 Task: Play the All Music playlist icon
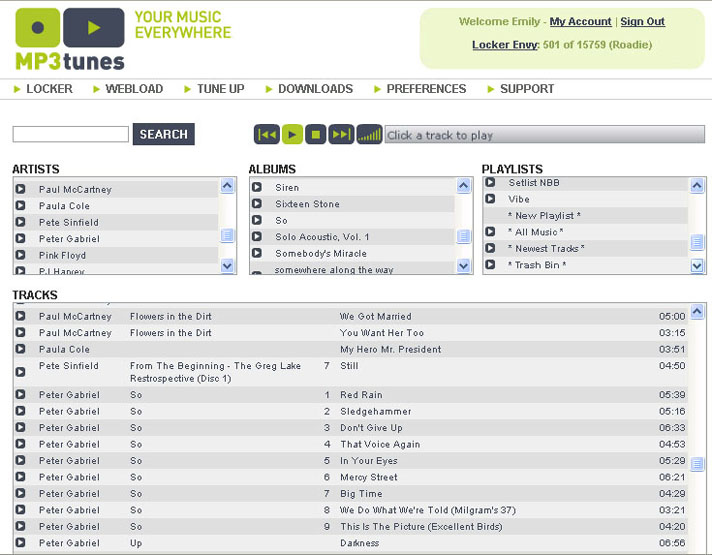click(490, 231)
